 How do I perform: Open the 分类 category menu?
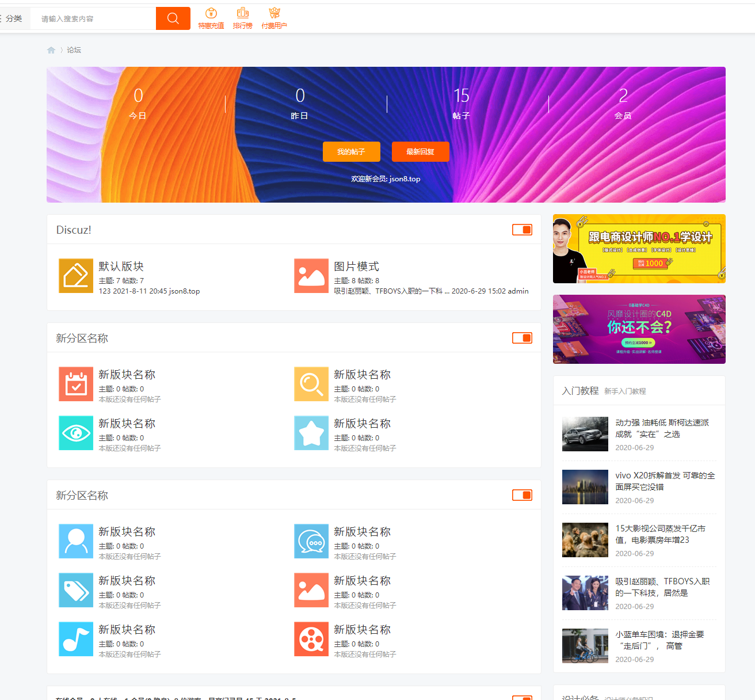coord(12,18)
